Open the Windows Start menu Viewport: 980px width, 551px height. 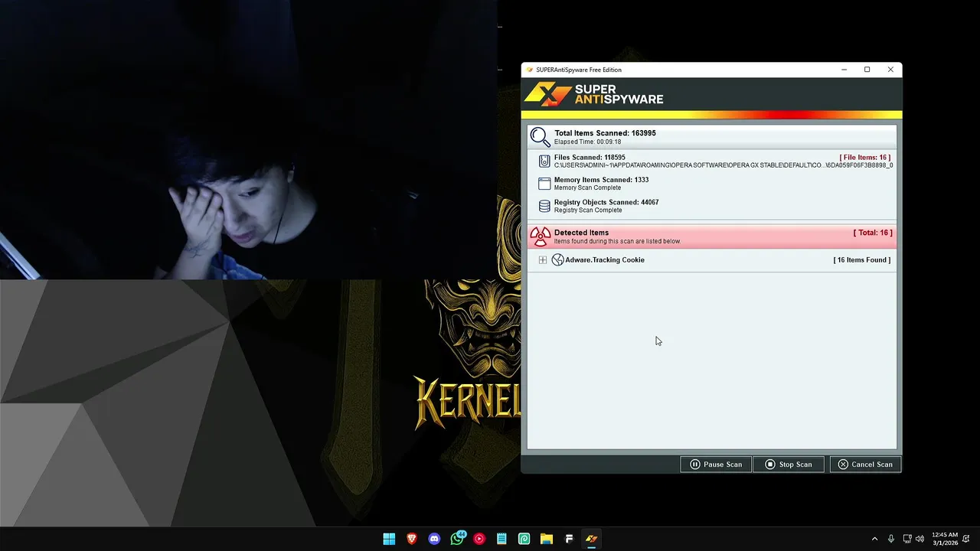pos(389,539)
